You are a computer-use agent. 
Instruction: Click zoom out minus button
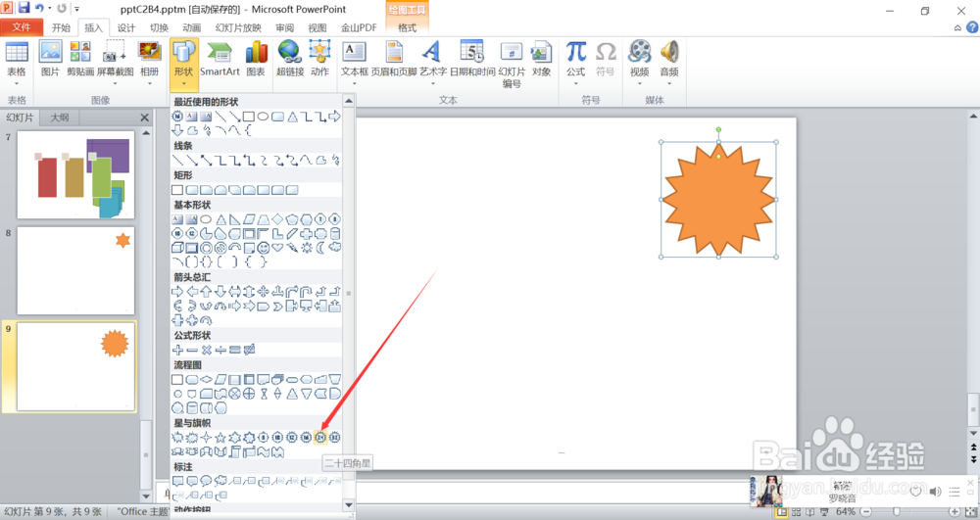click(x=867, y=511)
